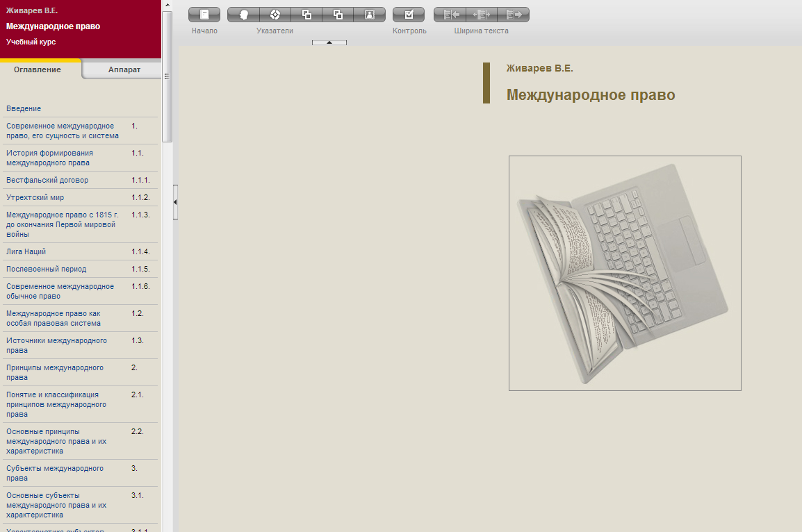The height and width of the screenshot is (532, 802).
Task: Open 'Принципы международного права' chapter 2
Action: 55,372
